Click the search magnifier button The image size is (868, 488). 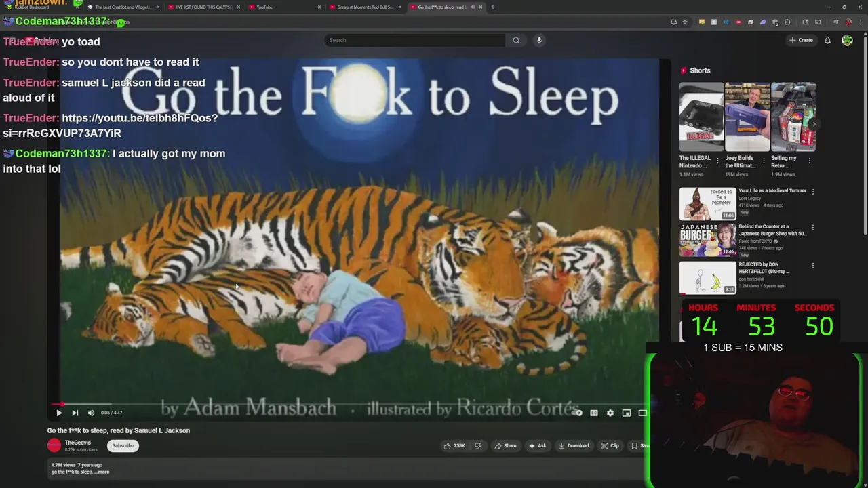point(516,40)
